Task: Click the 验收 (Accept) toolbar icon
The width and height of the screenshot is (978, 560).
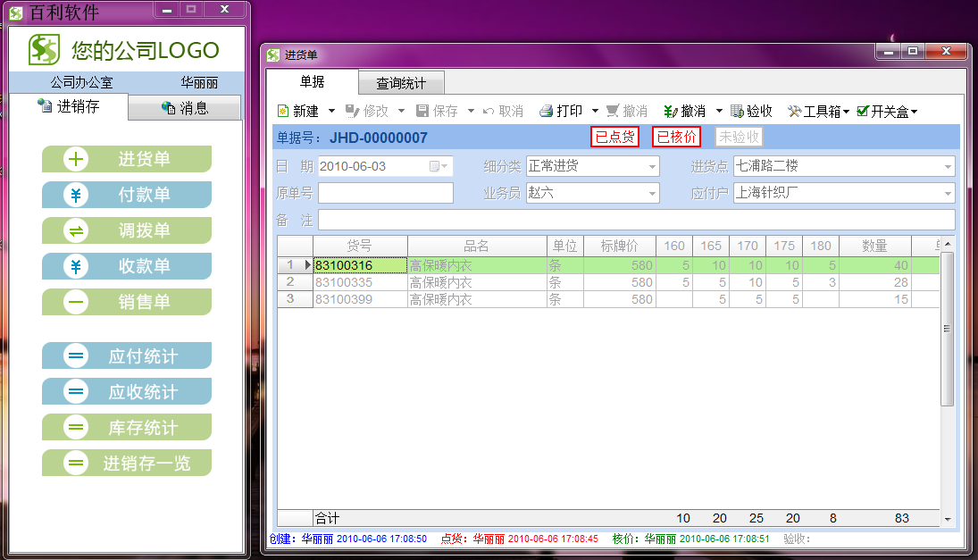Action: pyautogui.click(x=737, y=112)
